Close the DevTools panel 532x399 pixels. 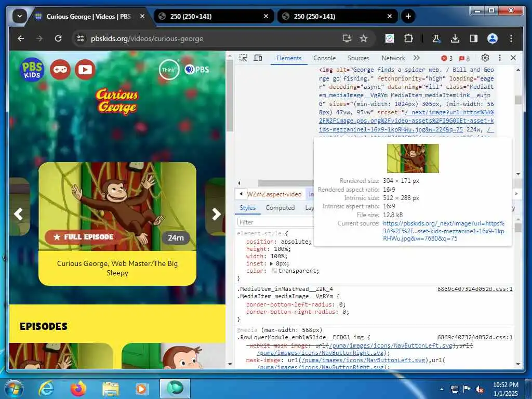pos(513,58)
